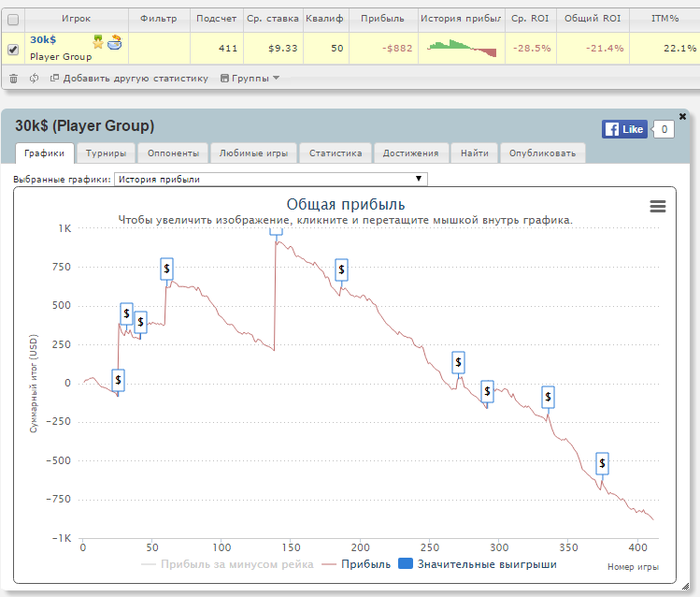Click the Player Group label

point(61,57)
